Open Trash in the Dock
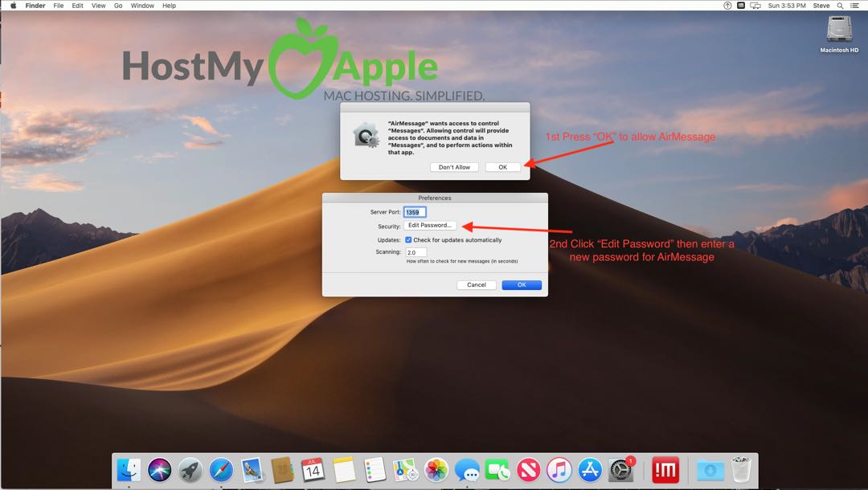 (x=741, y=470)
